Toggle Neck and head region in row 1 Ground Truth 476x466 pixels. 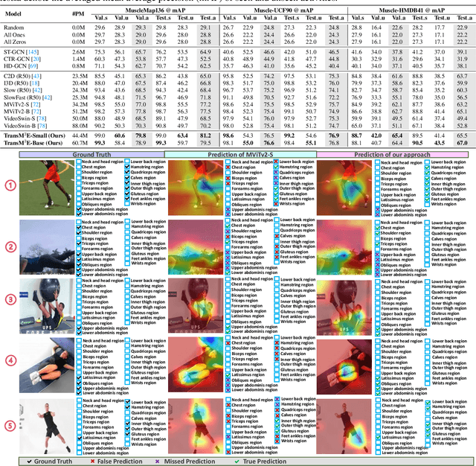[x=79, y=161]
